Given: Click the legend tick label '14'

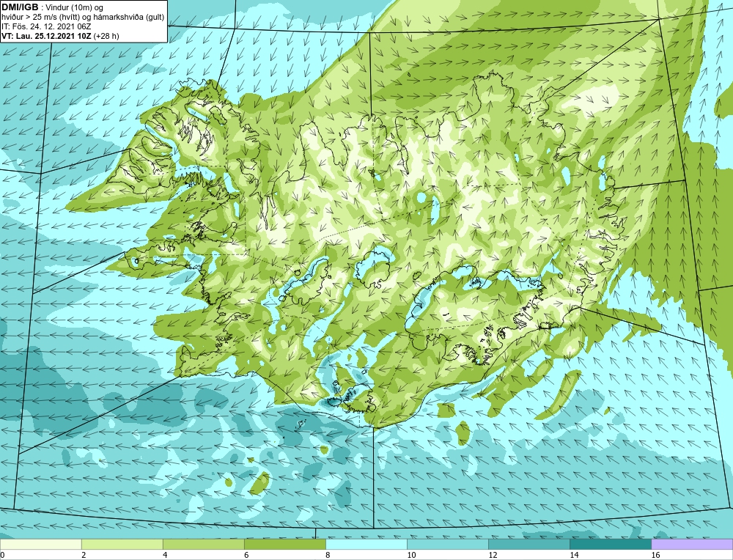Looking at the screenshot, I should [574, 555].
